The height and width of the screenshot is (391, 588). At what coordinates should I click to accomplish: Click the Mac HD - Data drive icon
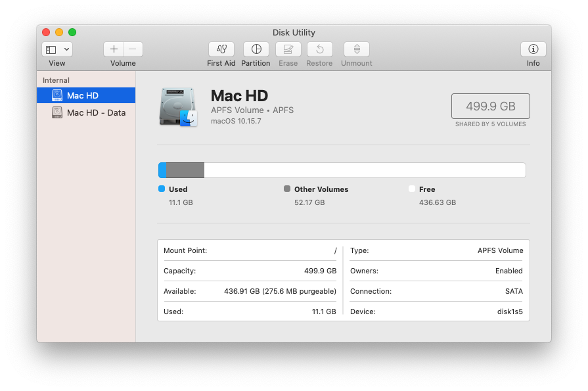57,112
